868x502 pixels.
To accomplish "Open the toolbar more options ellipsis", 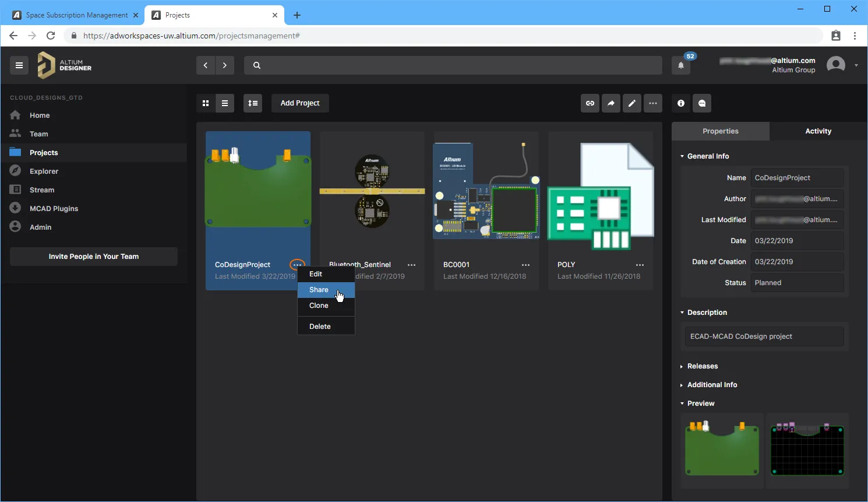I will click(653, 103).
